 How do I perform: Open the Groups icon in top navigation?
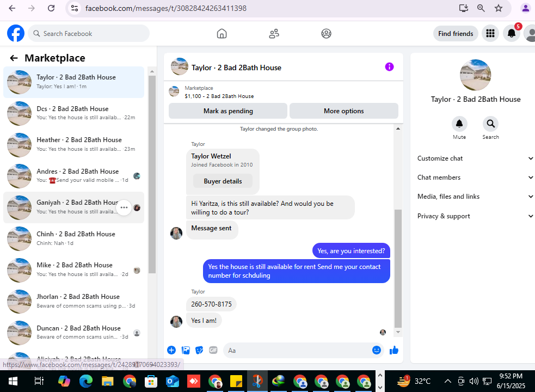click(326, 33)
